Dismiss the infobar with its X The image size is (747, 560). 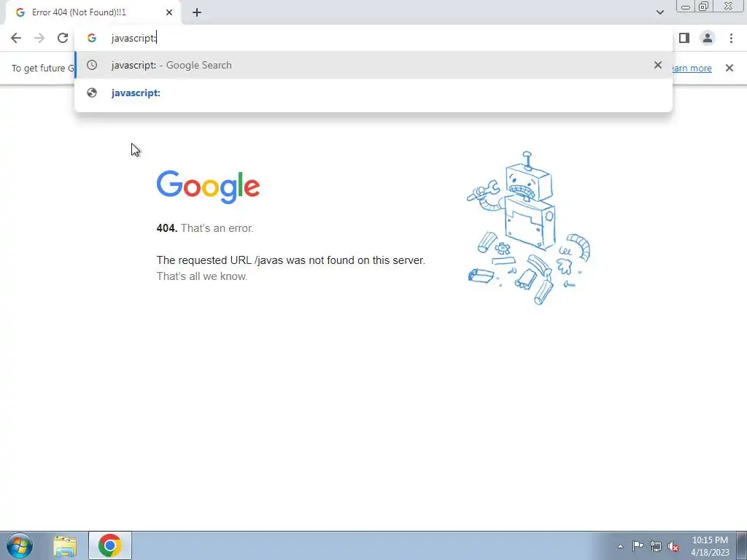[x=729, y=68]
